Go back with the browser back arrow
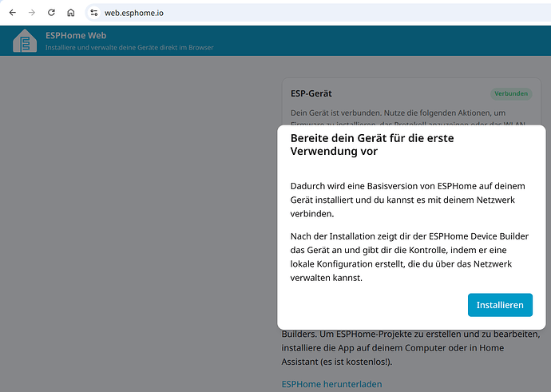This screenshot has height=392, width=551. tap(13, 13)
